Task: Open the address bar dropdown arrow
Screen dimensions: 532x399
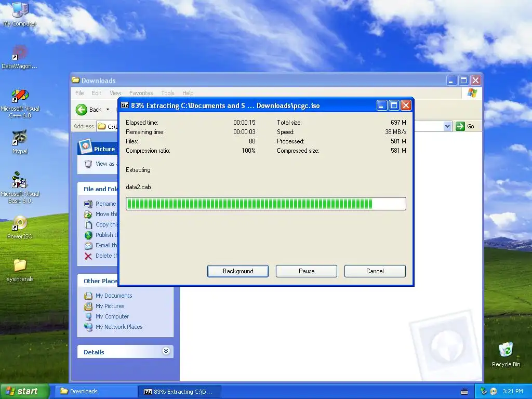Action: [447, 126]
